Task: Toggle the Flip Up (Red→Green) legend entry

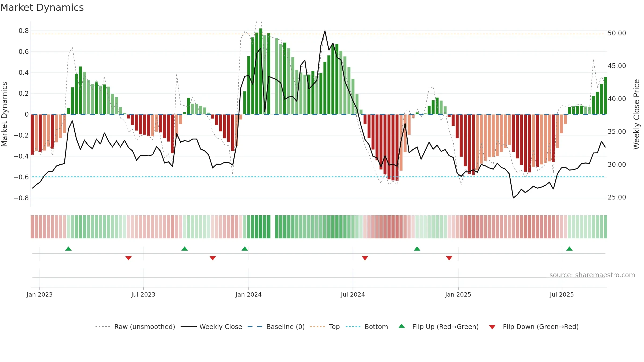Action: (x=439, y=327)
